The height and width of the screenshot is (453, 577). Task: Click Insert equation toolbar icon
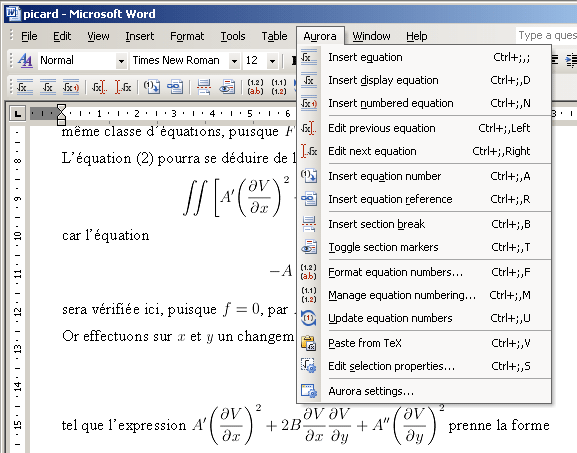(25, 87)
